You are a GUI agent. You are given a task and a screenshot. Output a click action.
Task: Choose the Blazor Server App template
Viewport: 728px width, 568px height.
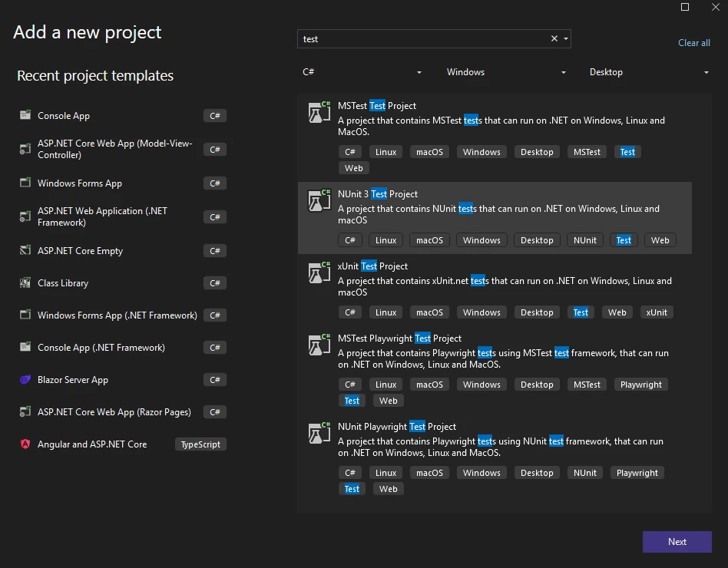[x=123, y=380]
